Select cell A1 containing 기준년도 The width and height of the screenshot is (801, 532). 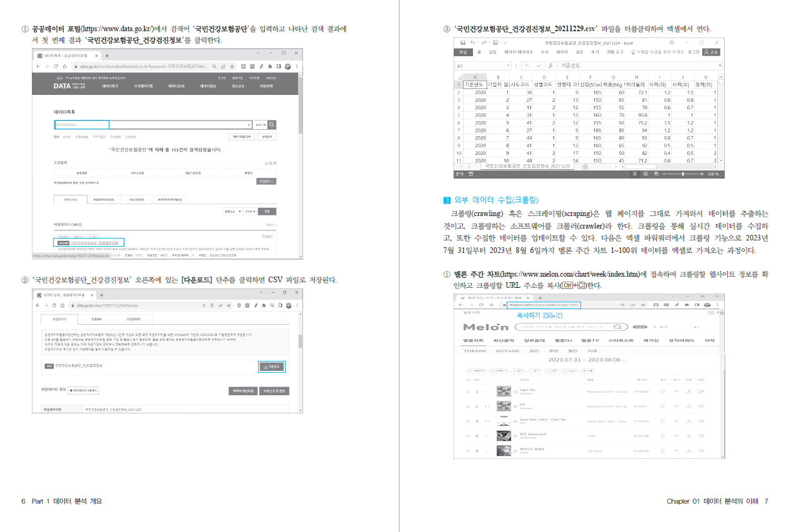click(x=475, y=84)
